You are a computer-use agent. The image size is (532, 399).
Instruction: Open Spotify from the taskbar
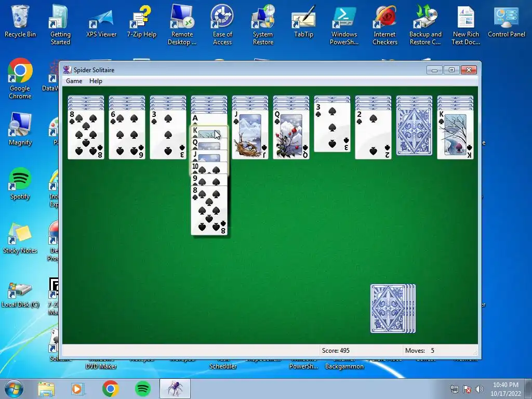(x=143, y=389)
